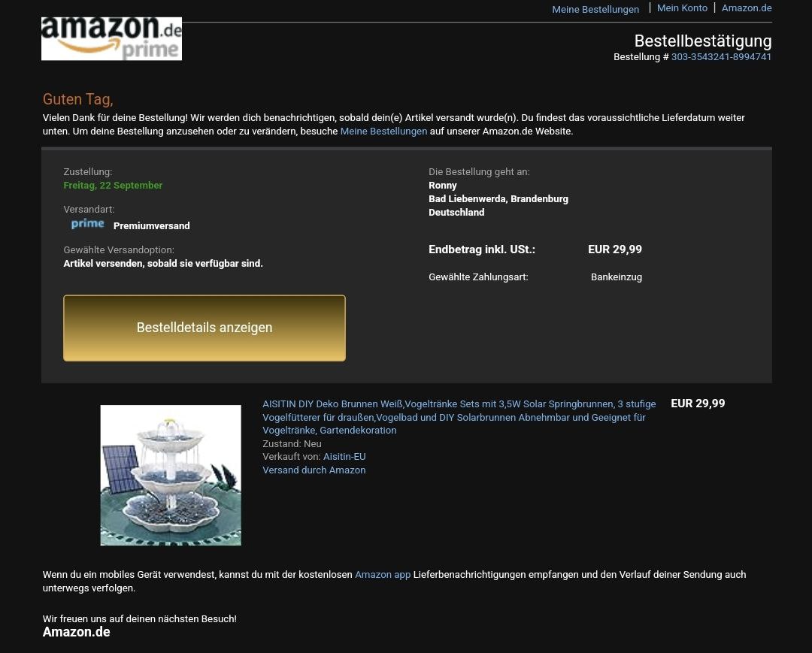The height and width of the screenshot is (653, 812).
Task: Click the Versand durch Amazon link
Action: point(314,470)
